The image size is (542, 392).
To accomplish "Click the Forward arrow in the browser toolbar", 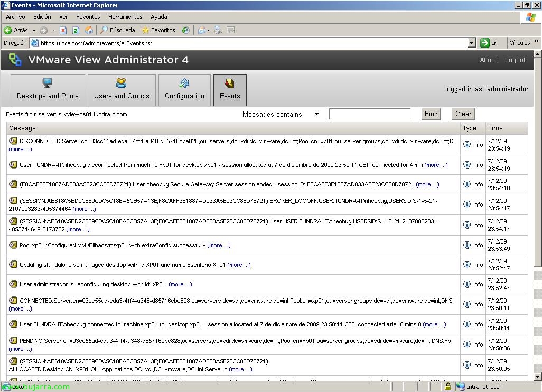I will (x=43, y=31).
